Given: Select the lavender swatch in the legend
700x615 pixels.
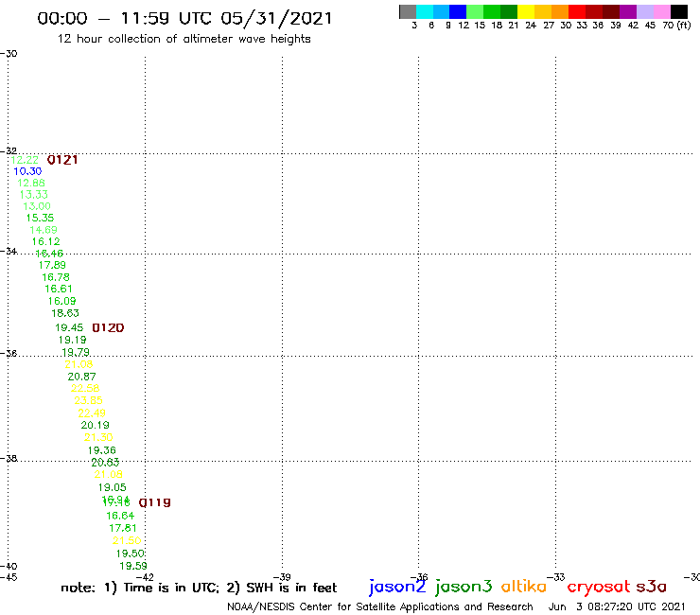Looking at the screenshot, I should pos(645,11).
